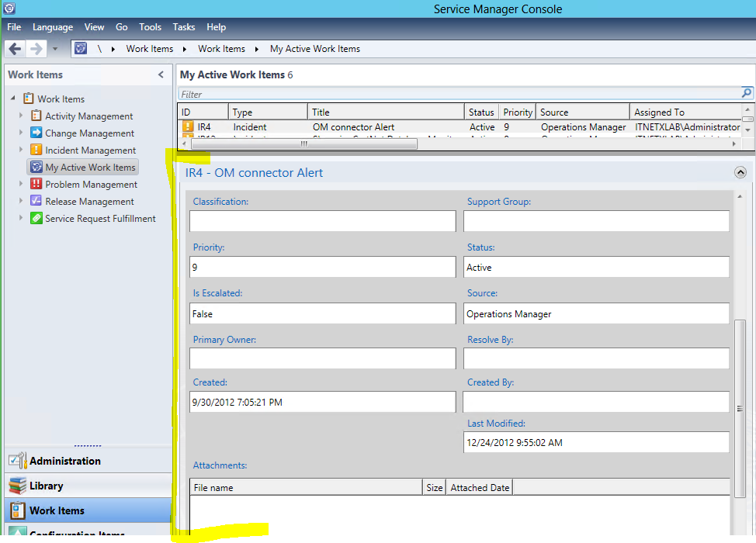The height and width of the screenshot is (543, 756).
Task: Click the Release Management purple icon
Action: [36, 201]
